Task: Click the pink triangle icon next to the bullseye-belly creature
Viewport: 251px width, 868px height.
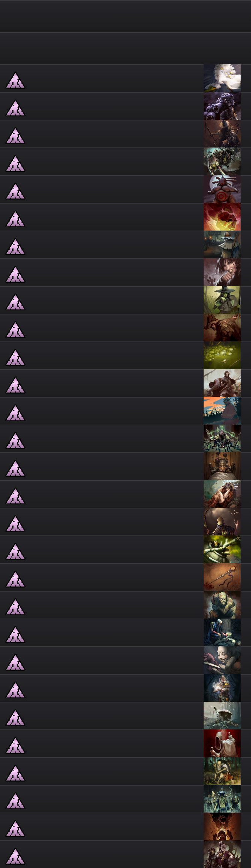Action: coord(15,191)
